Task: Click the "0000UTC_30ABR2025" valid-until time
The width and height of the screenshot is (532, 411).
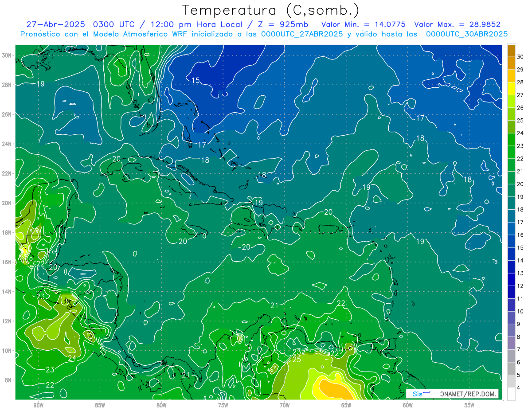Action: [467, 34]
